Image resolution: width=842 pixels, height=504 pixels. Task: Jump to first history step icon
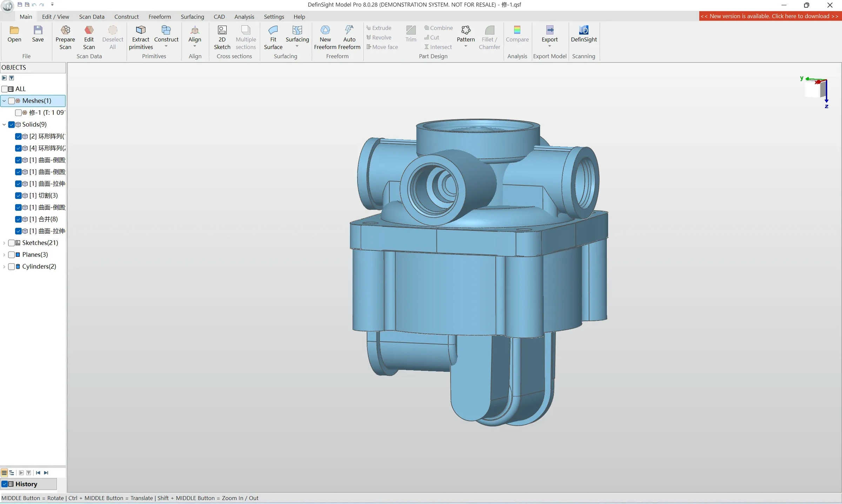[38, 473]
